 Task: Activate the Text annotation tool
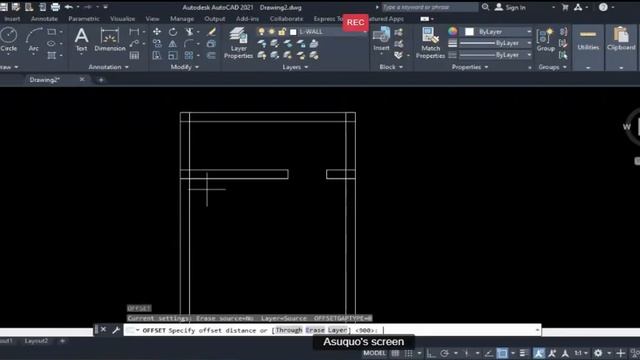pyautogui.click(x=81, y=40)
